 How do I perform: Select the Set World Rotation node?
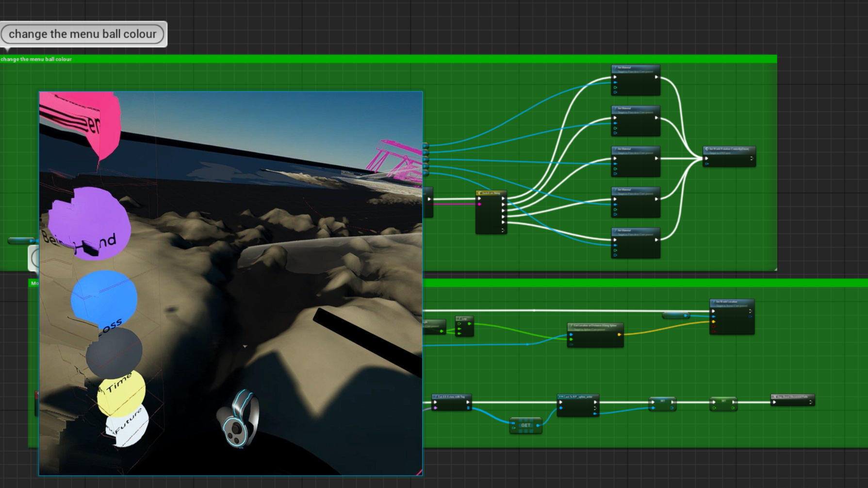729,156
